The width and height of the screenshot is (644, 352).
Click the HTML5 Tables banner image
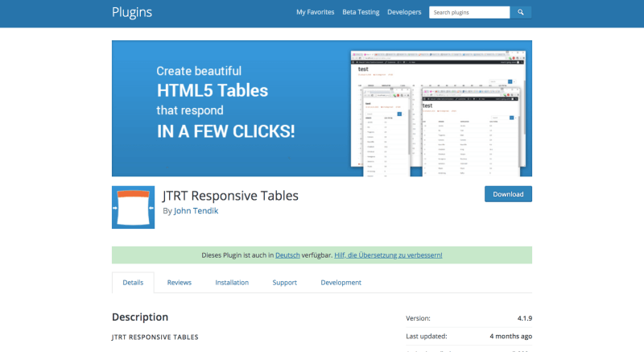pyautogui.click(x=321, y=109)
